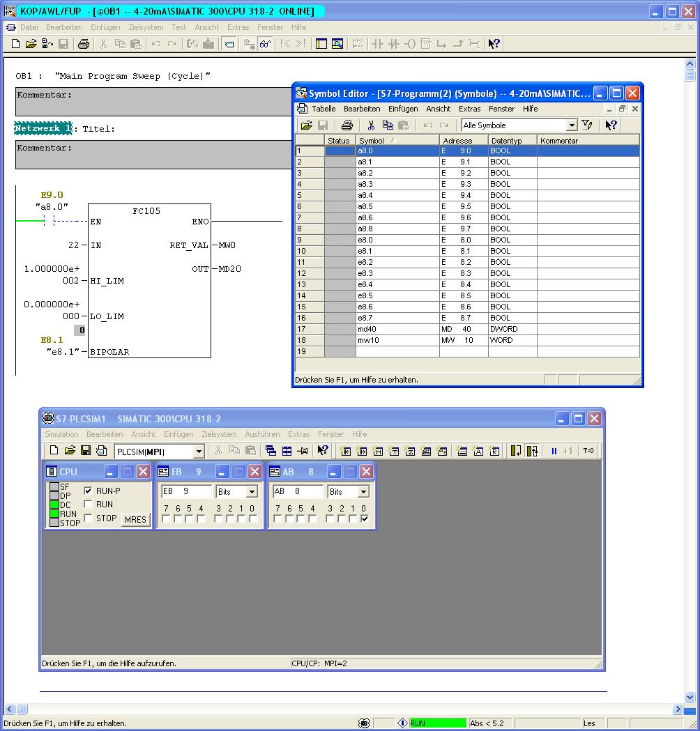The image size is (700, 731).
Task: Click Kommentar column header in symbol table
Action: tap(588, 140)
